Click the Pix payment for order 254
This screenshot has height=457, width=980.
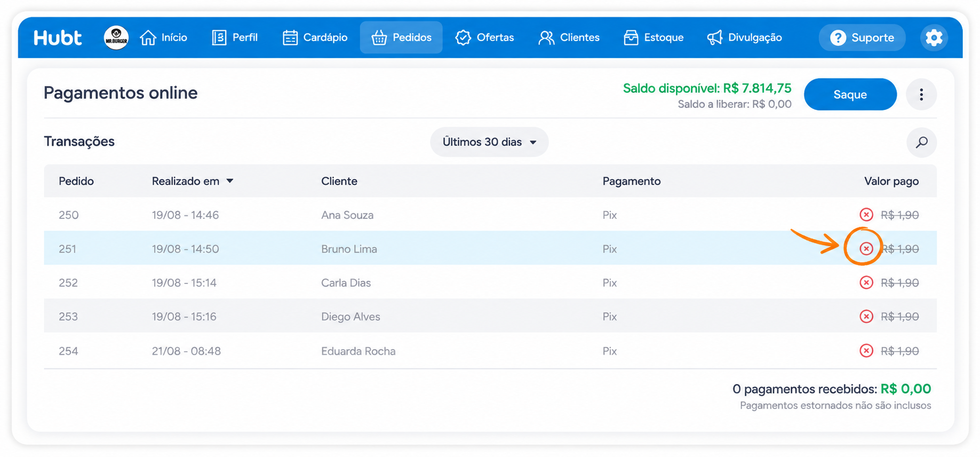coord(610,351)
